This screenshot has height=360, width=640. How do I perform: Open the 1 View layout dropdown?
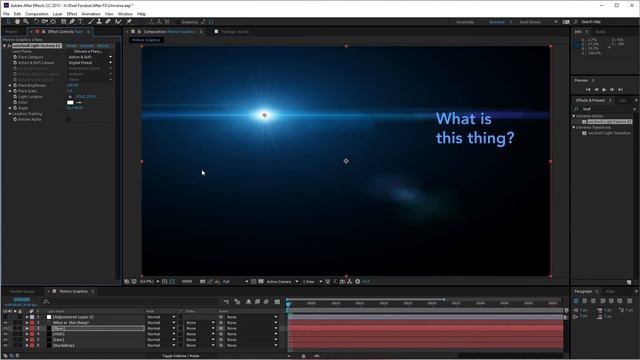coord(312,282)
